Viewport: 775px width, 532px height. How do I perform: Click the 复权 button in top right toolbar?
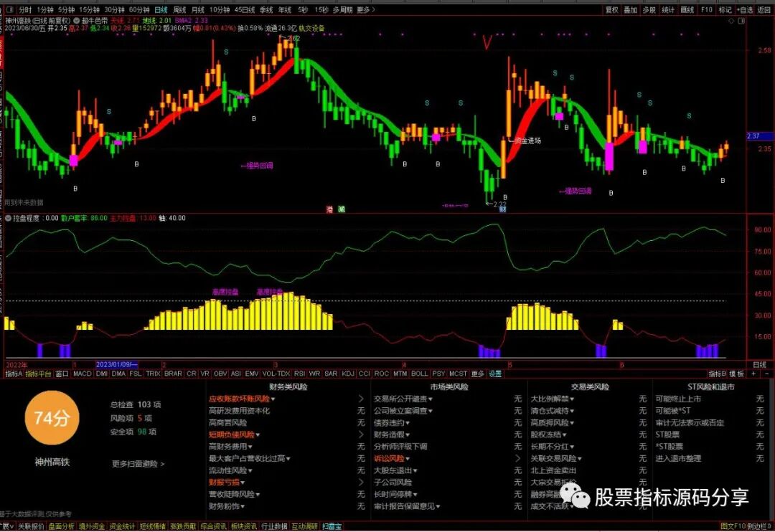point(612,9)
